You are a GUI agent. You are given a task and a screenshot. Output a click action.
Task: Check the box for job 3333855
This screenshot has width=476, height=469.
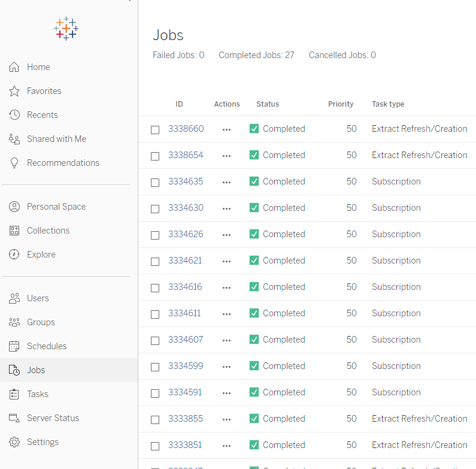[155, 419]
